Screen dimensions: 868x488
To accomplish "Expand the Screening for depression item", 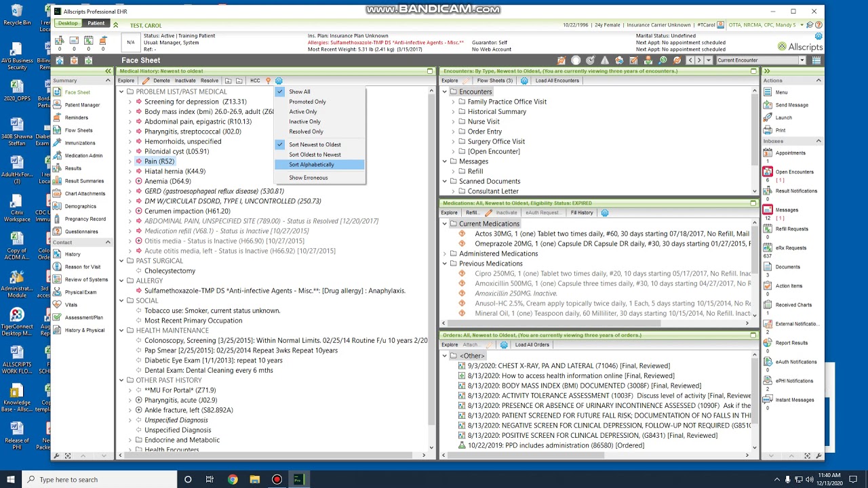I will [130, 102].
